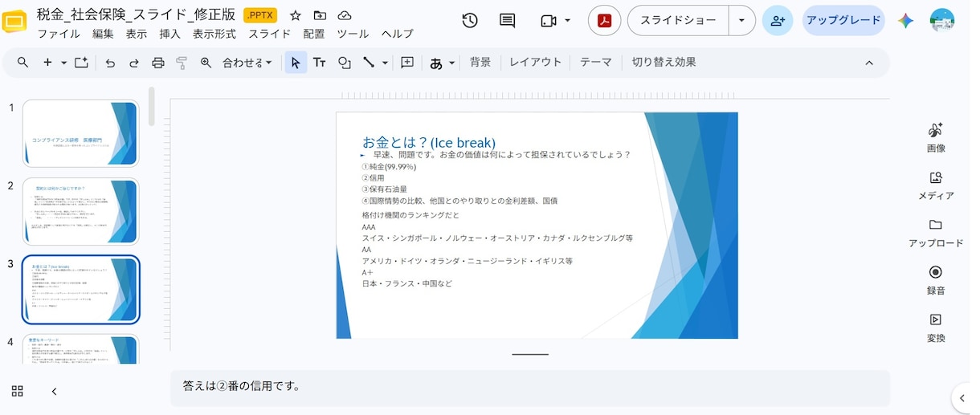Open the スライド menu

click(x=269, y=34)
